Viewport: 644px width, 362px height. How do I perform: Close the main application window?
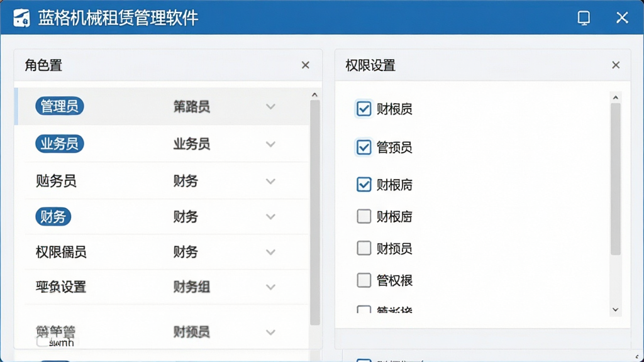(x=622, y=18)
